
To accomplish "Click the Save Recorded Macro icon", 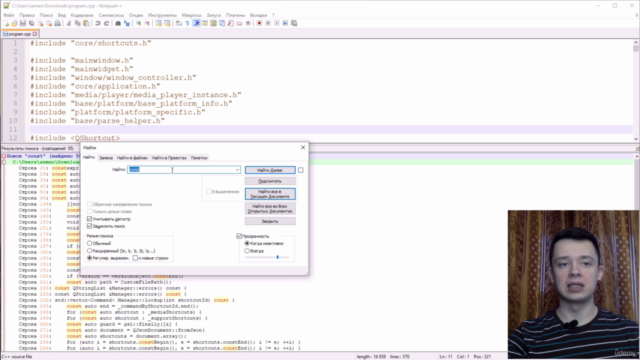I will pos(294,23).
